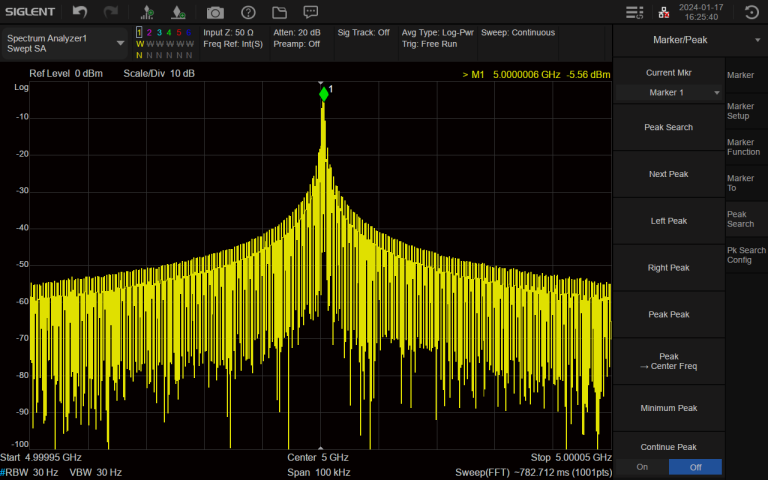Open the file folder icon
This screenshot has height=480, width=768.
(280, 12)
